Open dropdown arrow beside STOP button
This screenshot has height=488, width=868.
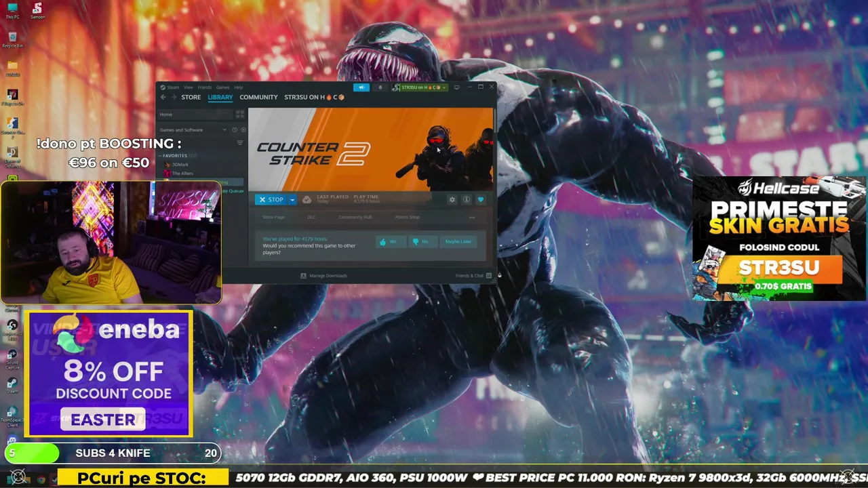pos(292,199)
